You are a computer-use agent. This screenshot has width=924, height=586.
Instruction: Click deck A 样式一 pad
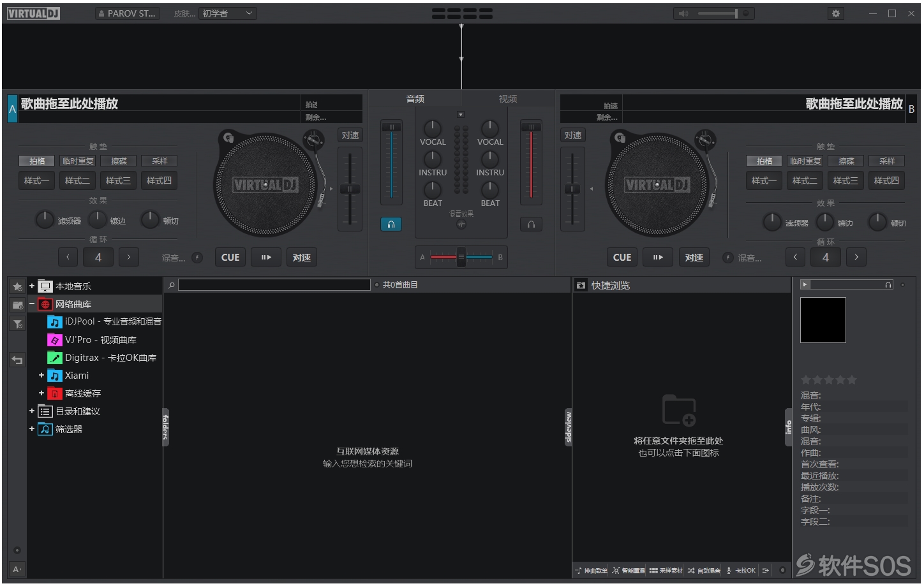(x=37, y=181)
